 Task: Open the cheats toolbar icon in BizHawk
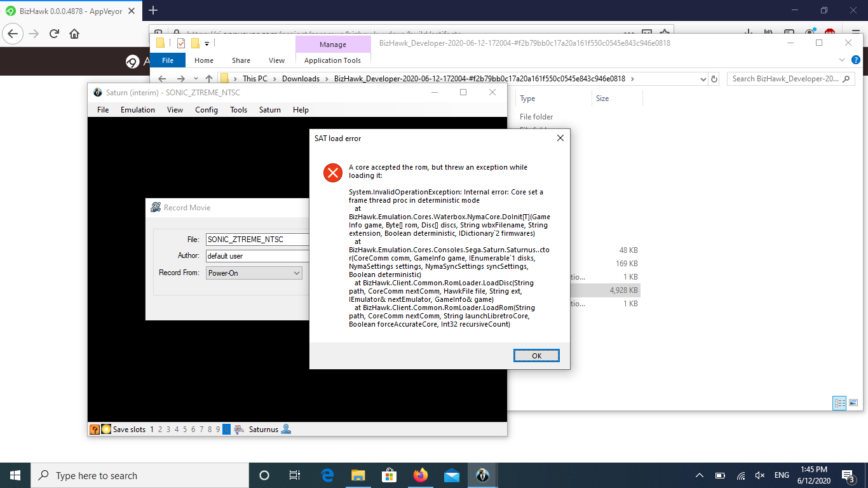[x=95, y=430]
